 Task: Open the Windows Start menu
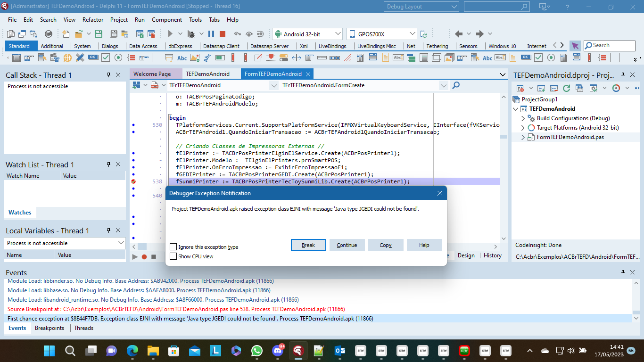coord(50,351)
